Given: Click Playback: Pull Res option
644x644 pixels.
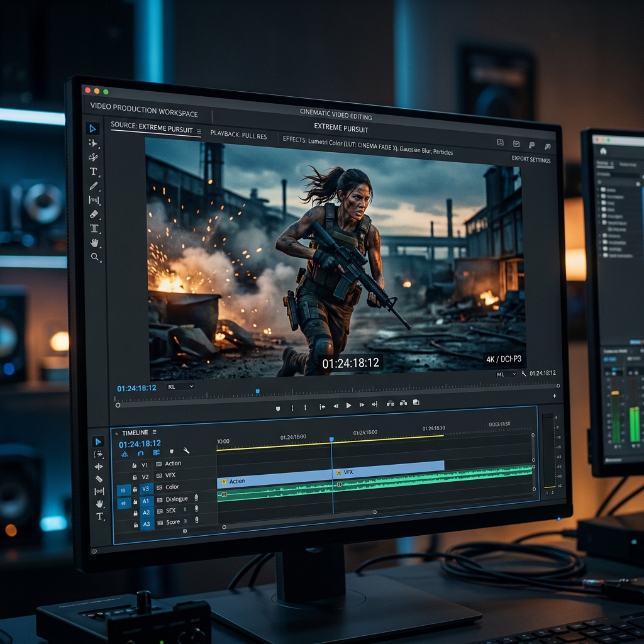Looking at the screenshot, I should (x=238, y=135).
